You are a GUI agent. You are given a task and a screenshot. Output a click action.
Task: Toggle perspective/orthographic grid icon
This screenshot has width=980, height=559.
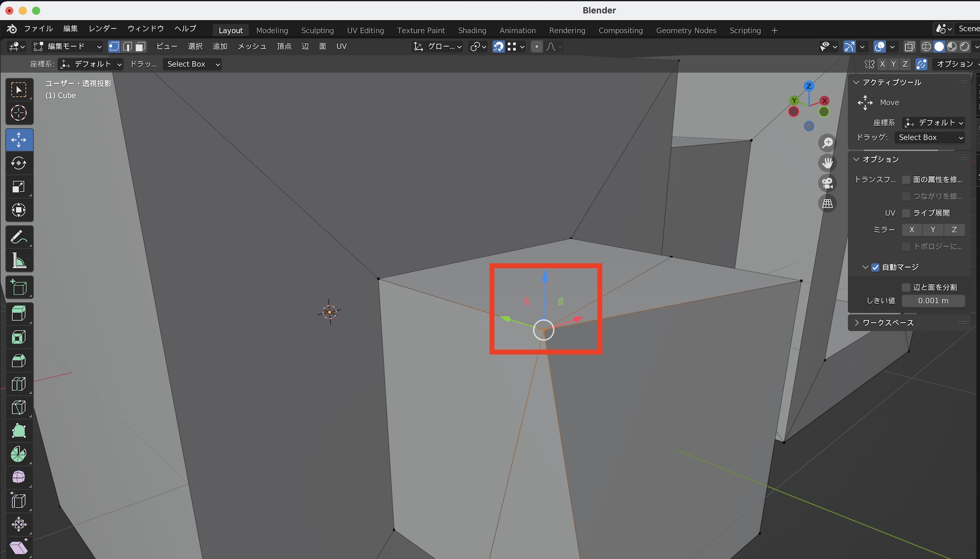(x=828, y=203)
